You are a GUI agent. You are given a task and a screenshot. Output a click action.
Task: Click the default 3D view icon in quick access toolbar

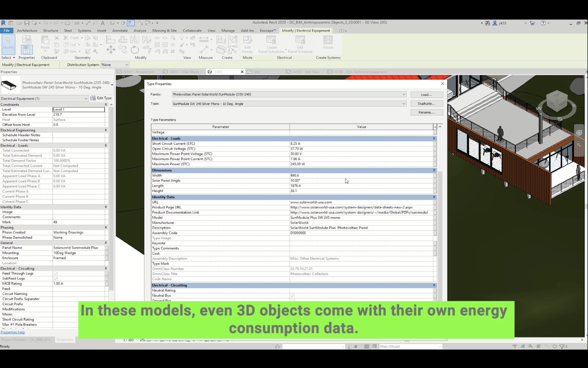(112, 23)
